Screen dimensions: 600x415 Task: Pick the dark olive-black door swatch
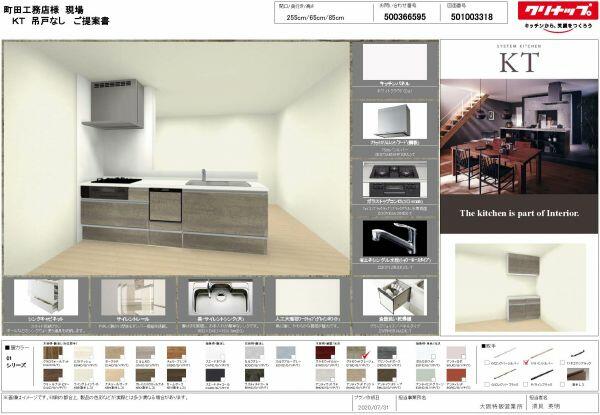(x=254, y=375)
